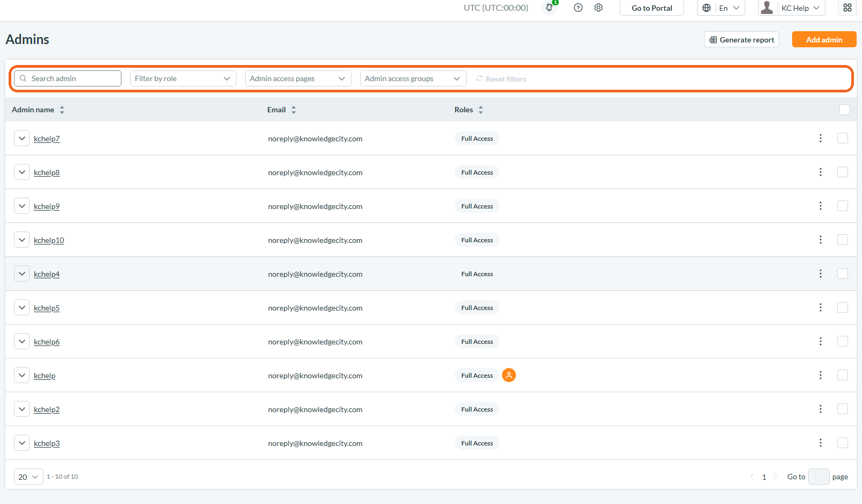Click the Go to Portal button
Image resolution: width=862 pixels, height=504 pixels.
[652, 8]
